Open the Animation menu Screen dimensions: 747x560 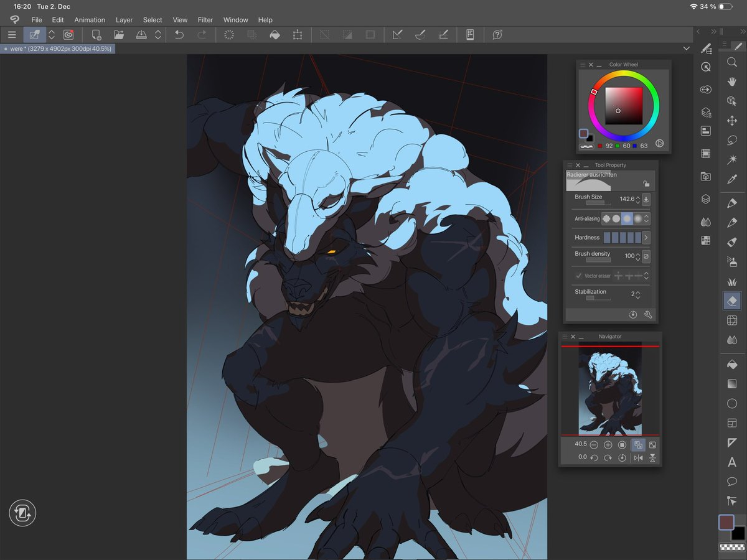(90, 19)
